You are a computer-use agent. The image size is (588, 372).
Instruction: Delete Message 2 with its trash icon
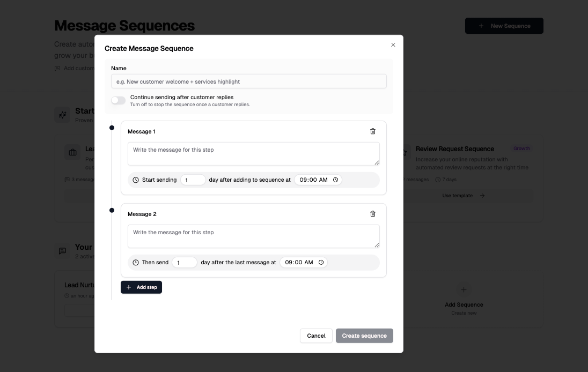373,213
